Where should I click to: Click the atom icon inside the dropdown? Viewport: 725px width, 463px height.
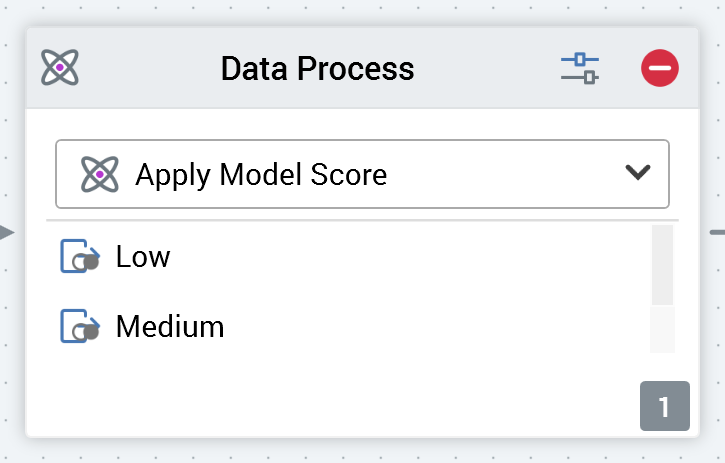pos(100,174)
